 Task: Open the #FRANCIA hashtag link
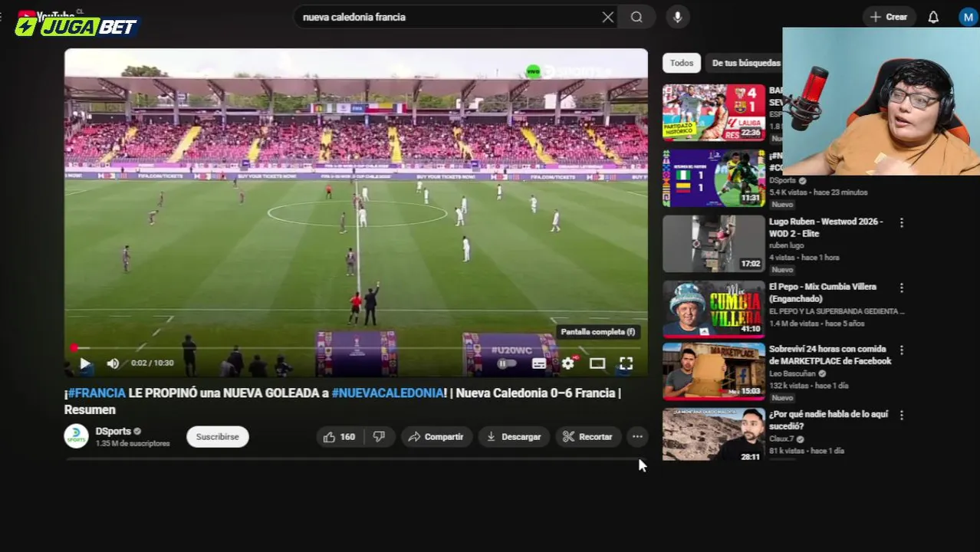97,393
